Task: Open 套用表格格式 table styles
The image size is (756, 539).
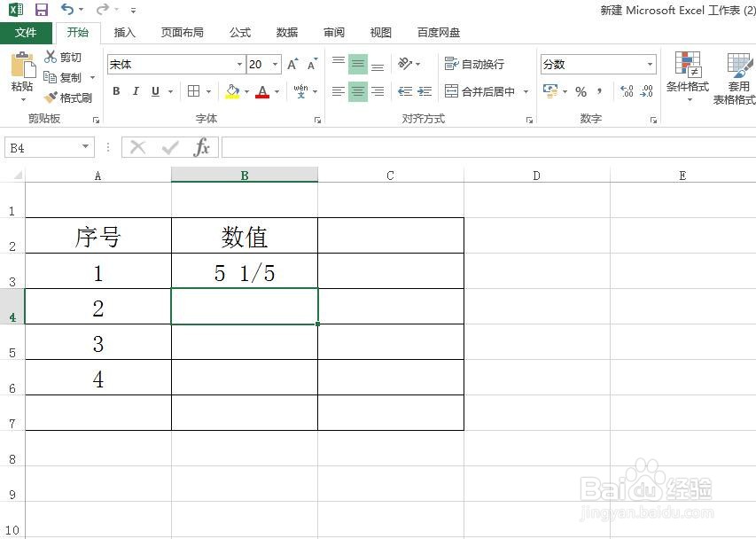Action: [x=735, y=78]
